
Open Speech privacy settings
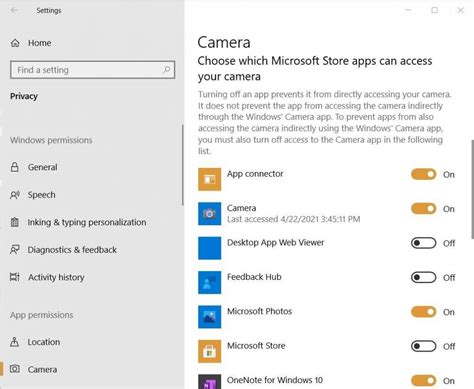click(x=41, y=195)
